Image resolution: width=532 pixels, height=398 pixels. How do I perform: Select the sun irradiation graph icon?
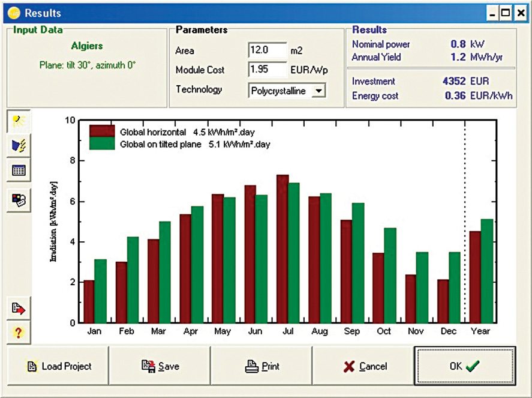(x=19, y=122)
